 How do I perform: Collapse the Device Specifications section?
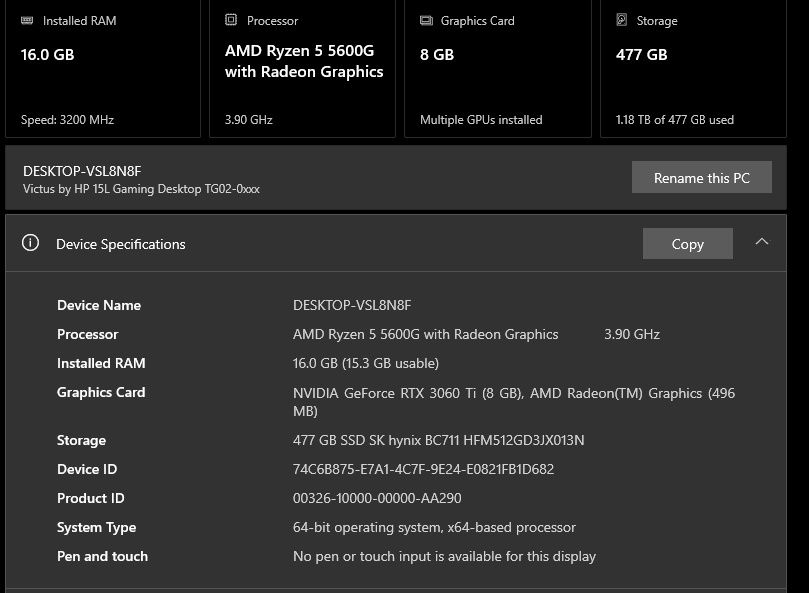pos(762,242)
